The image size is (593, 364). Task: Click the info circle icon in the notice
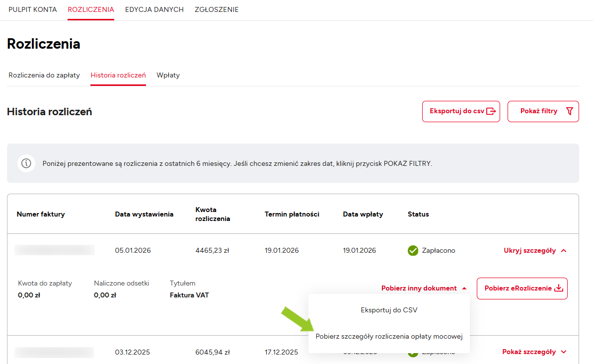pyautogui.click(x=26, y=163)
